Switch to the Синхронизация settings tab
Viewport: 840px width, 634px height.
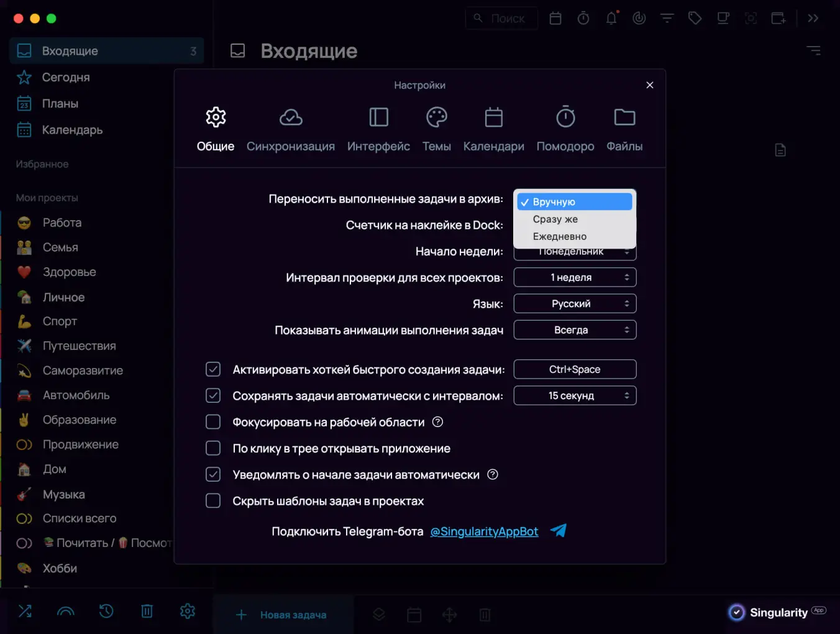[290, 127]
